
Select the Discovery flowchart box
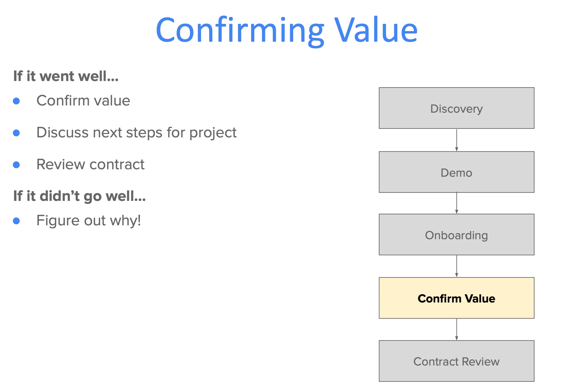(456, 108)
